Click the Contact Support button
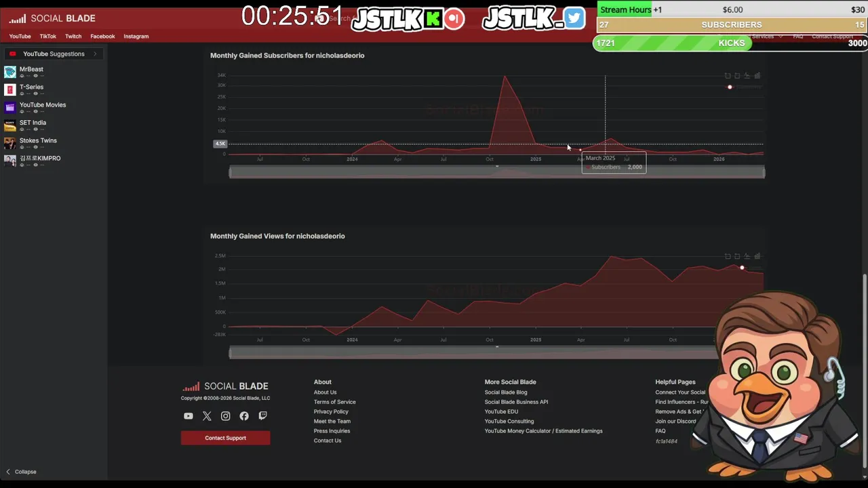This screenshot has height=488, width=868. 225,438
